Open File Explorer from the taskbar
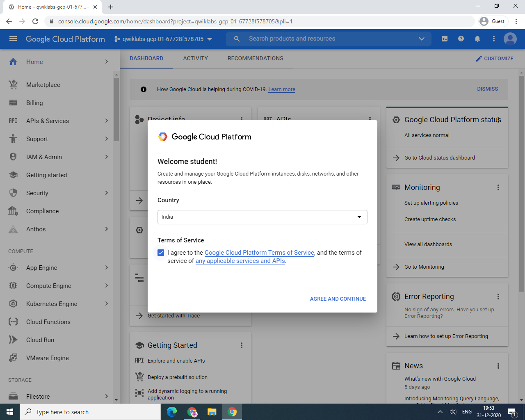The width and height of the screenshot is (525, 420). click(212, 412)
